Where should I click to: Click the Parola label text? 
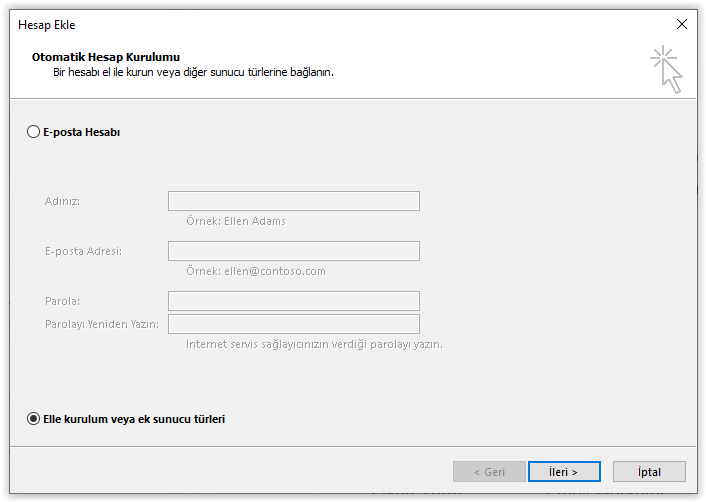pos(62,301)
